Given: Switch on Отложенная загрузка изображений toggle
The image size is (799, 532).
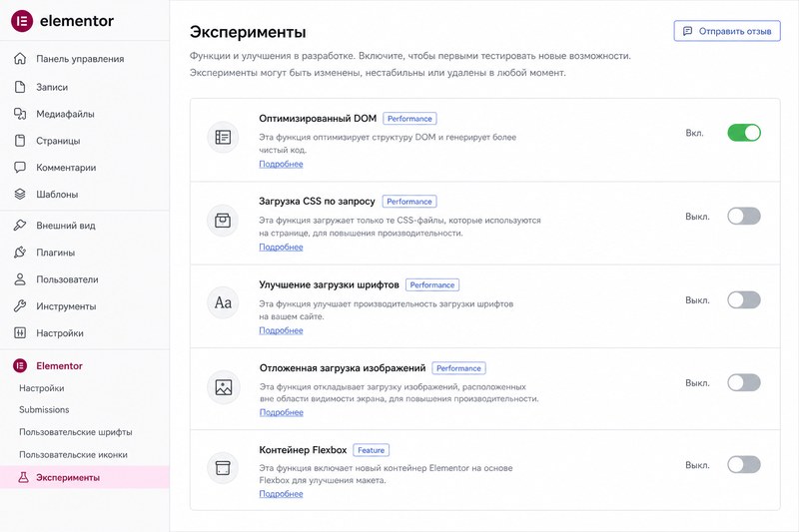Looking at the screenshot, I should tap(744, 382).
